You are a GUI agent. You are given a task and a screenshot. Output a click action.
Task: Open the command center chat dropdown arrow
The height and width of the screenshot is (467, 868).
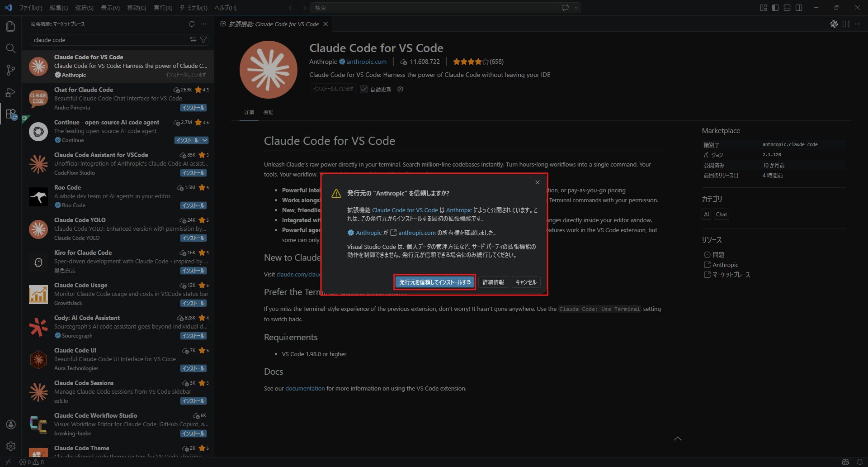(x=576, y=8)
